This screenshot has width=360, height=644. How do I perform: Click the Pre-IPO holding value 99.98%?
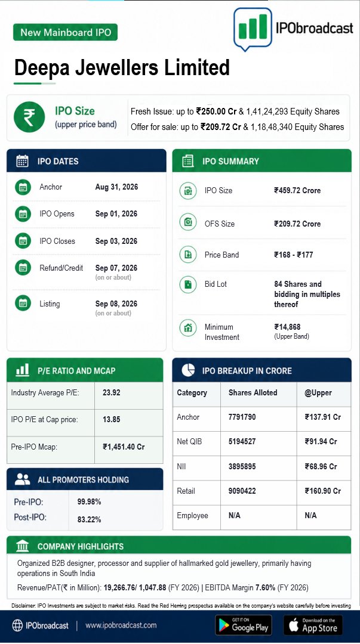tap(90, 501)
